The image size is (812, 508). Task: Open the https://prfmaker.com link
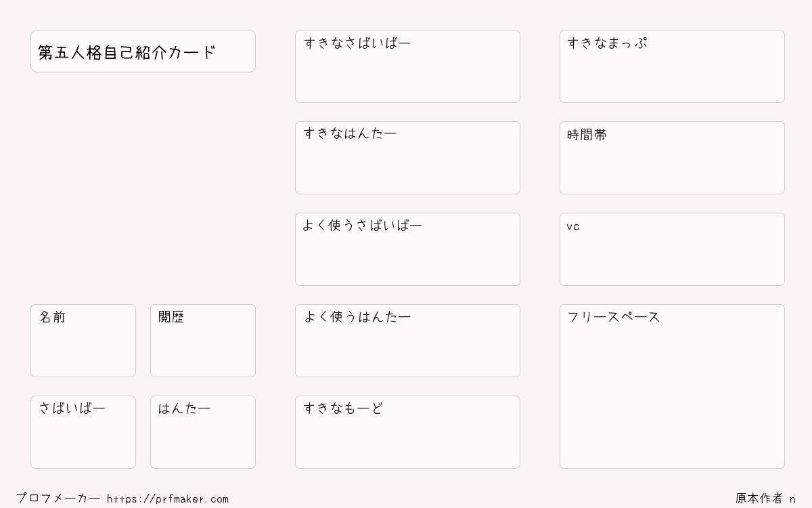click(x=168, y=499)
